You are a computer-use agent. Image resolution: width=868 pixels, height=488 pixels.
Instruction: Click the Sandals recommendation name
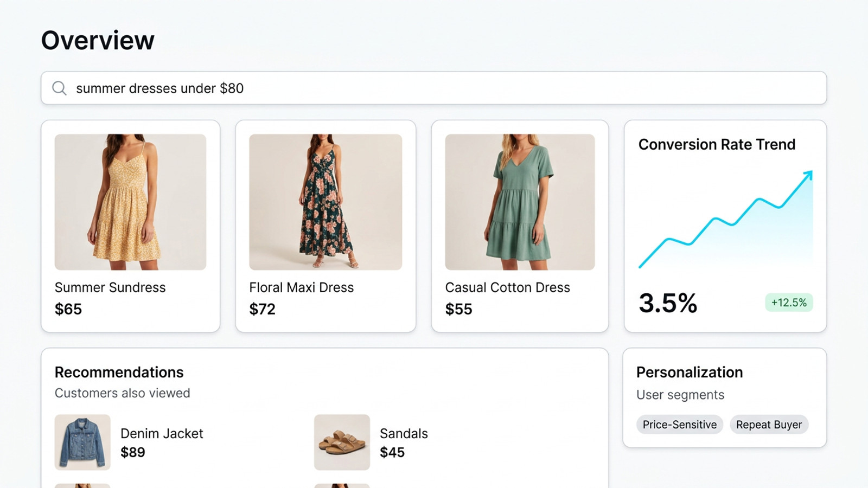pyautogui.click(x=404, y=434)
